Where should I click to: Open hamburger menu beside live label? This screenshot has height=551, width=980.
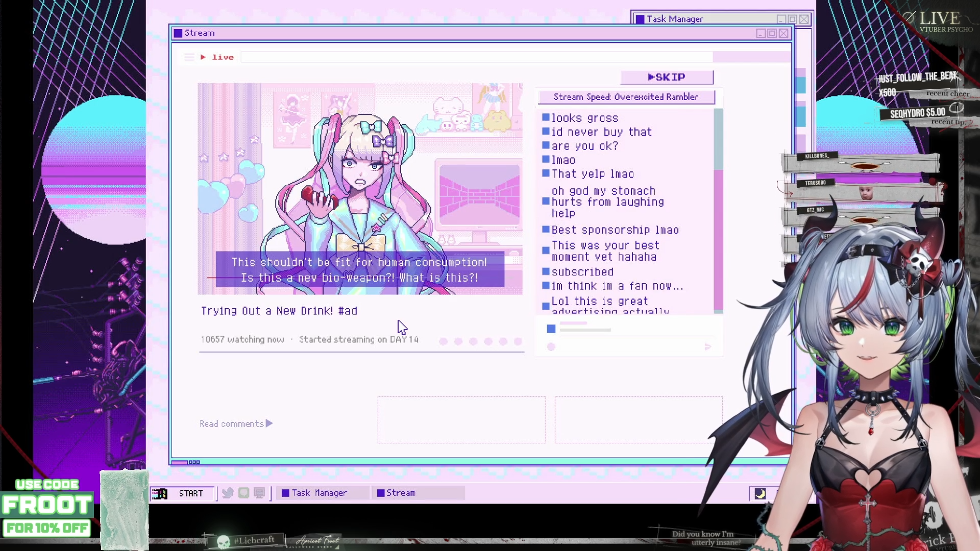(x=189, y=57)
